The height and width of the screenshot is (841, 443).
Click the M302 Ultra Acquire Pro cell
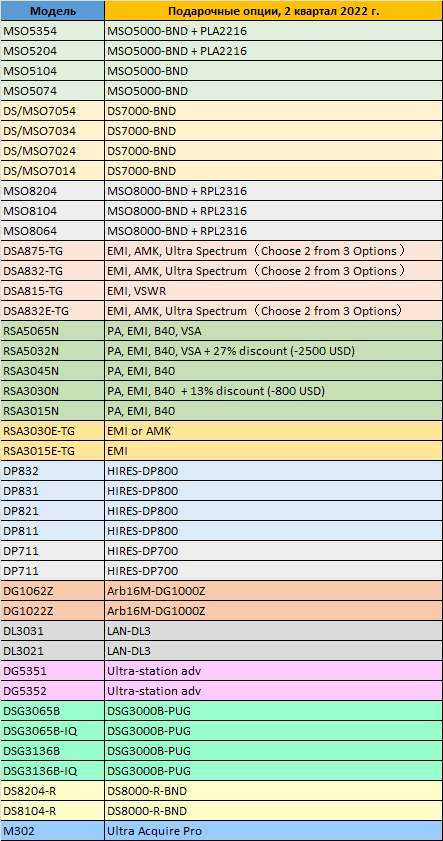pos(274,831)
